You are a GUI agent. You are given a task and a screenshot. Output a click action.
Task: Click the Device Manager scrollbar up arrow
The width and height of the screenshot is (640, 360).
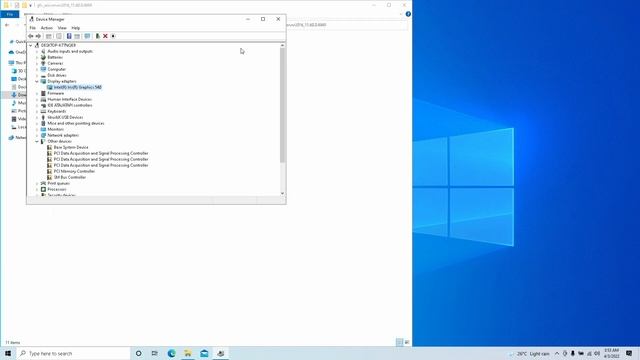coord(282,46)
